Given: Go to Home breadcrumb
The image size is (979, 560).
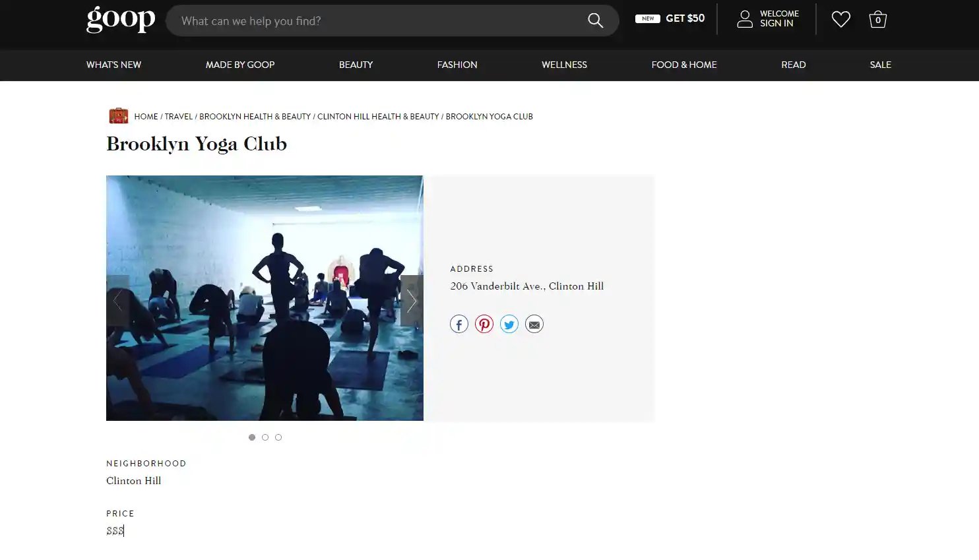Looking at the screenshot, I should tap(146, 117).
